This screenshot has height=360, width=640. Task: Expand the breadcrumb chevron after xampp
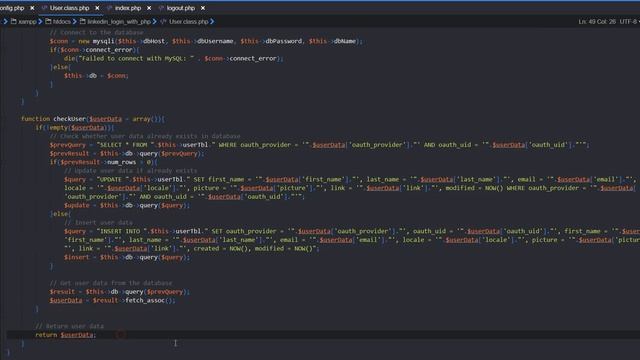tap(40, 22)
